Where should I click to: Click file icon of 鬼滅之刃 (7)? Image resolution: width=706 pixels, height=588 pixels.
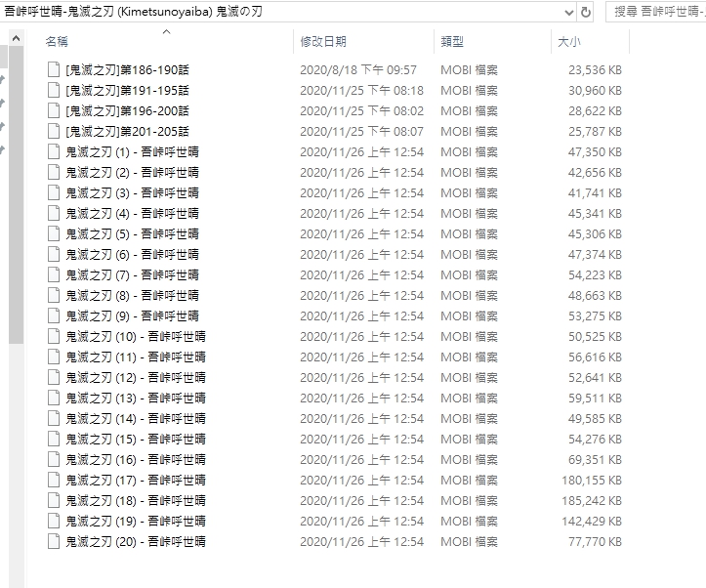pyautogui.click(x=54, y=275)
